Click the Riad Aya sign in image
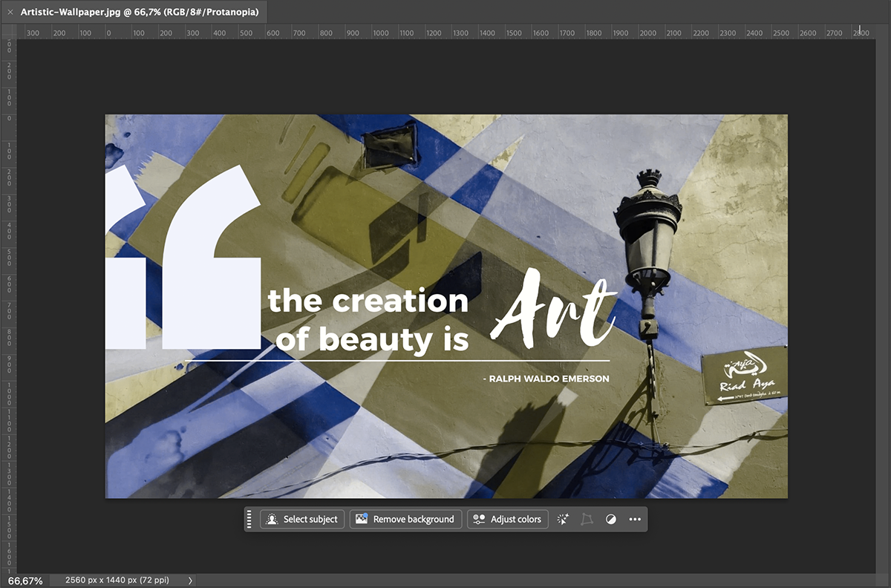 coord(744,376)
